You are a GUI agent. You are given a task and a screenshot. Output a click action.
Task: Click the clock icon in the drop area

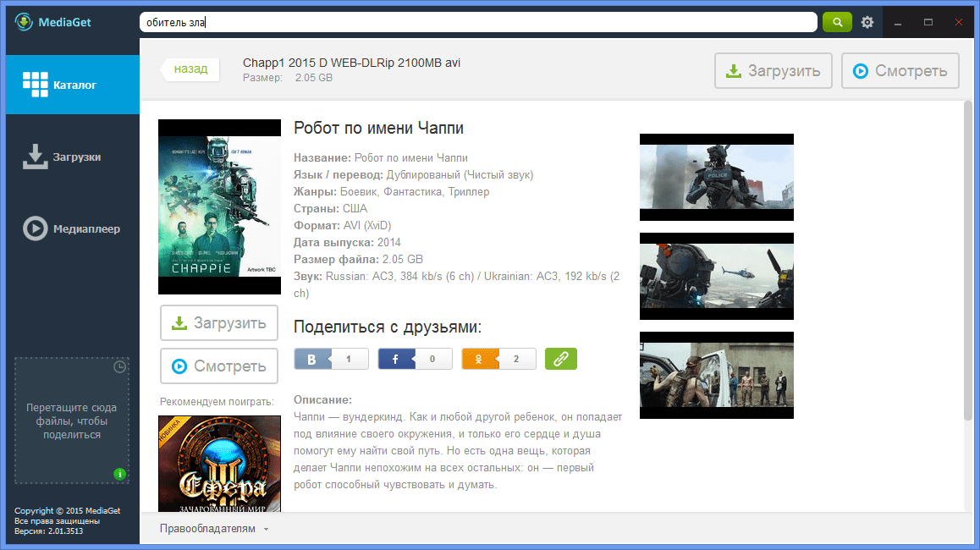[x=119, y=367]
